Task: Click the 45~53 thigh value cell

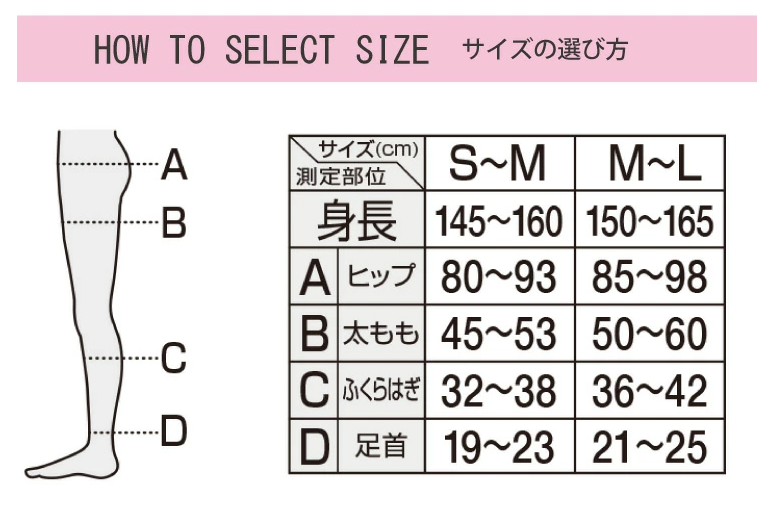Action: 498,333
